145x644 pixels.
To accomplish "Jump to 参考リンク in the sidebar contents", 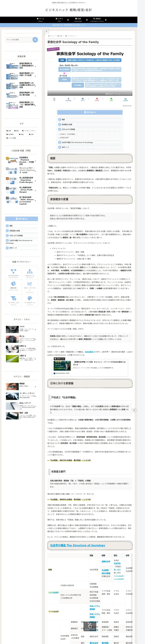I will pyautogui.click(x=13, y=248).
